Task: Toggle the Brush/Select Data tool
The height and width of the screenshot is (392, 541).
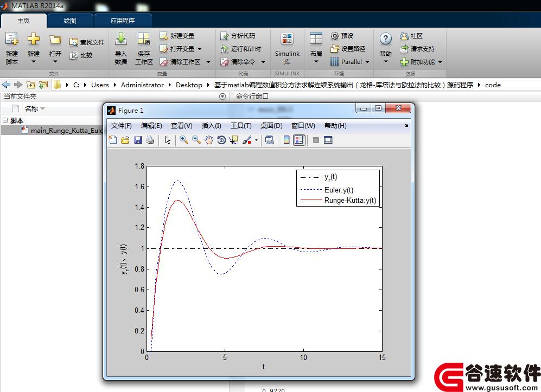Action: pos(247,140)
